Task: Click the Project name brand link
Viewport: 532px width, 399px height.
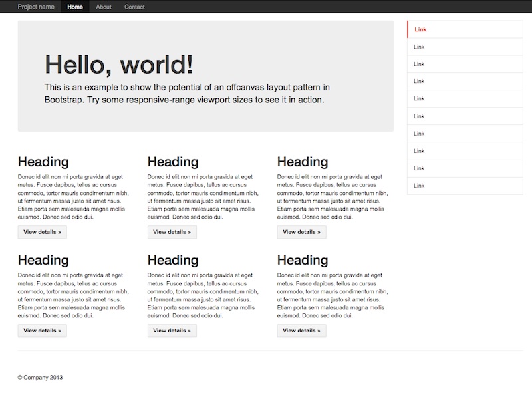Action: point(36,7)
